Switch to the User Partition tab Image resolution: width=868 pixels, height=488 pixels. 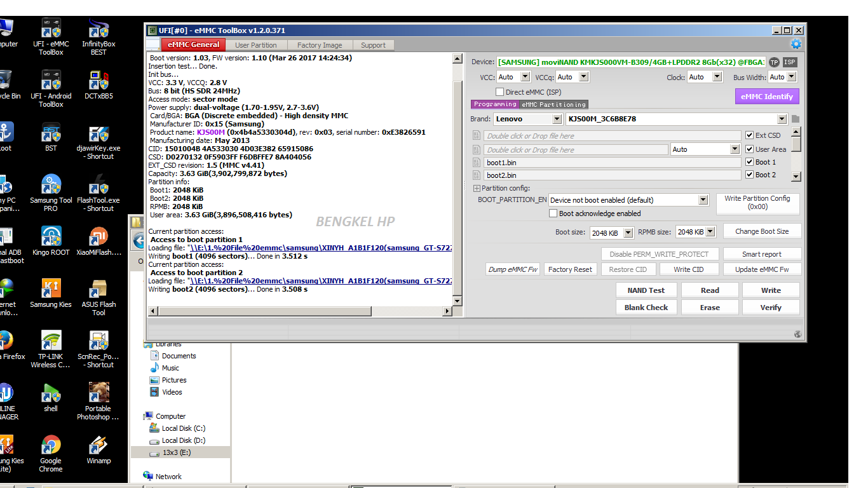[255, 44]
